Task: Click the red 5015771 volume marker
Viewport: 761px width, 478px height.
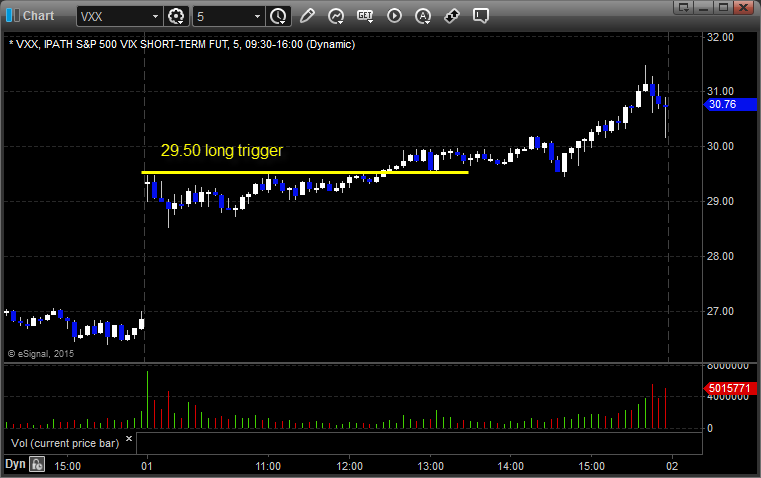Action: point(730,388)
